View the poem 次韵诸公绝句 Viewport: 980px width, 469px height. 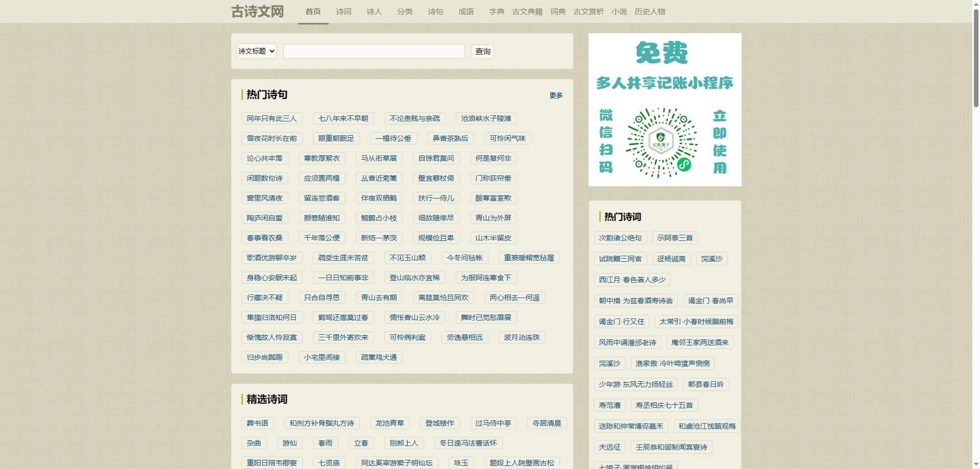pyautogui.click(x=620, y=238)
